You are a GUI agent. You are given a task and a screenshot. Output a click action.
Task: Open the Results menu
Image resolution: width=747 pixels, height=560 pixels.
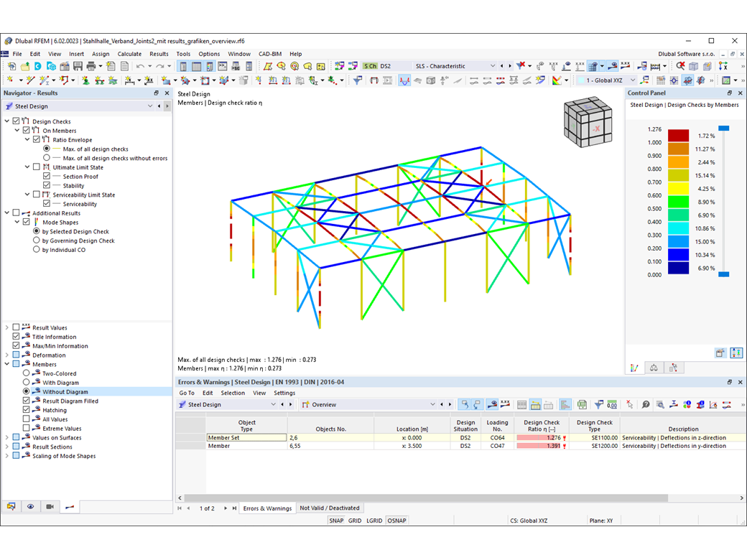click(159, 54)
